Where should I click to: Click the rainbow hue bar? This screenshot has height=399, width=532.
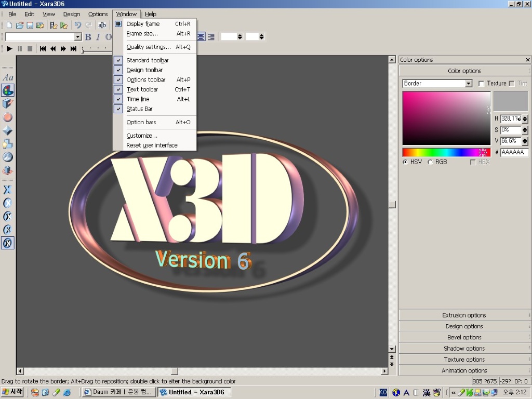click(x=446, y=152)
